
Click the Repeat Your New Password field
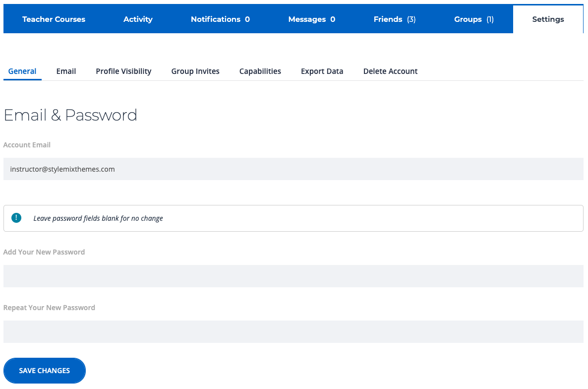tap(293, 331)
